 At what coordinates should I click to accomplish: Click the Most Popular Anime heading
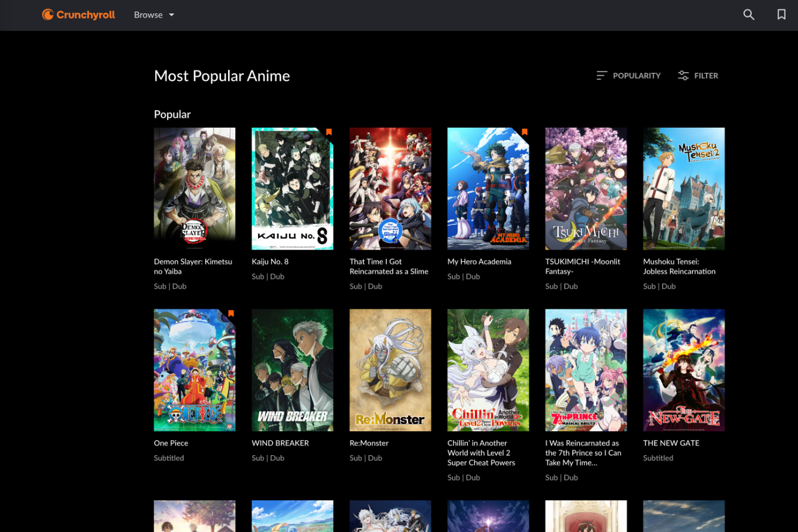222,76
